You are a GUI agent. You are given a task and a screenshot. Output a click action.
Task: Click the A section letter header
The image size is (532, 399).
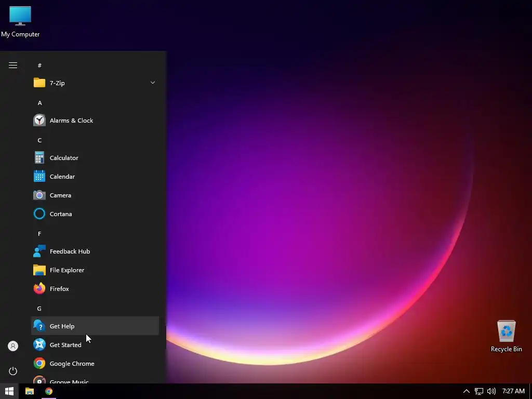pyautogui.click(x=39, y=103)
